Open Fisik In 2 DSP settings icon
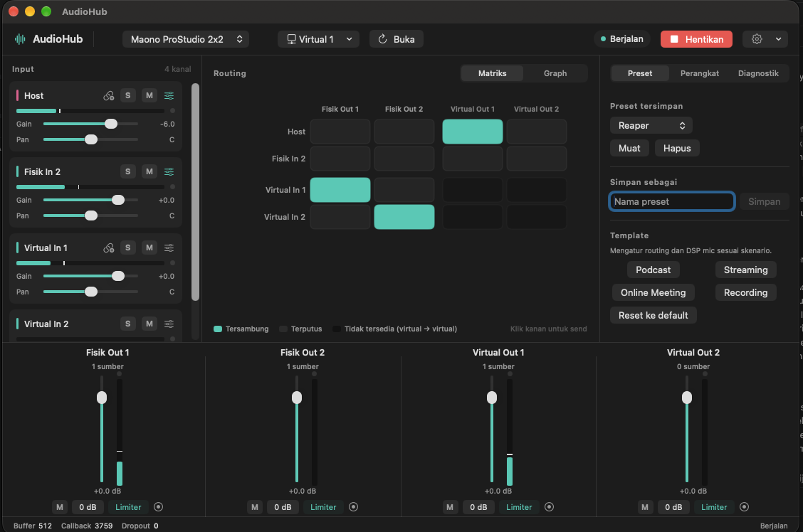The width and height of the screenshot is (803, 532). (x=169, y=172)
